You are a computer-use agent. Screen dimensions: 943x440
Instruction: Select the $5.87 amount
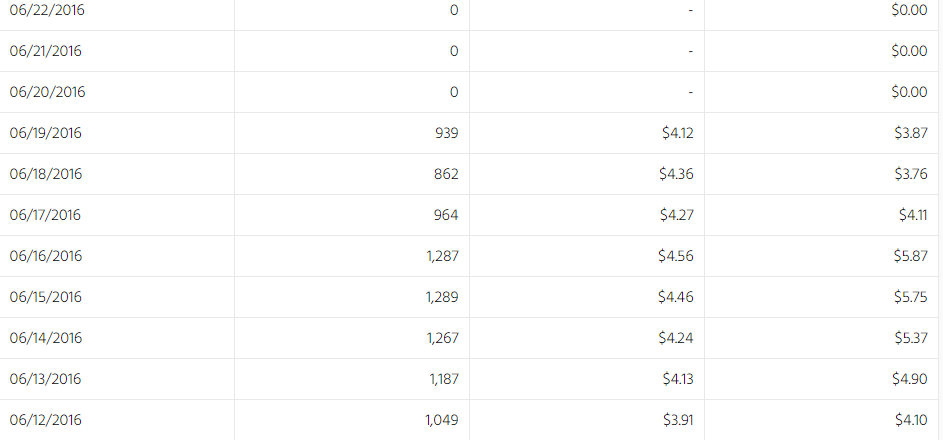coord(910,256)
